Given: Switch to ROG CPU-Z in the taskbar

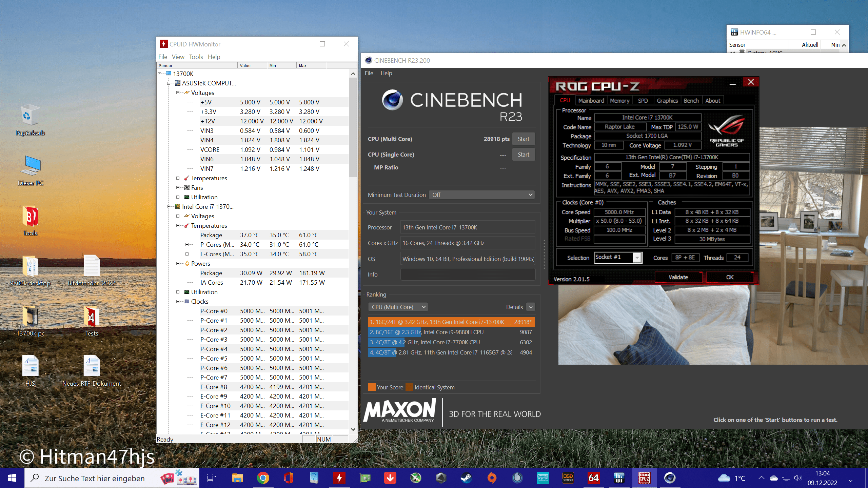Looking at the screenshot, I should tap(644, 478).
